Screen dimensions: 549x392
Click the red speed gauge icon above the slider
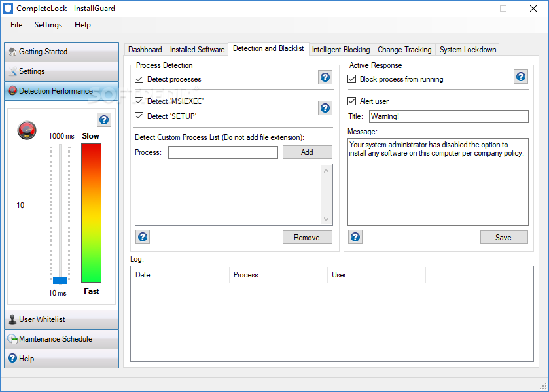[27, 130]
